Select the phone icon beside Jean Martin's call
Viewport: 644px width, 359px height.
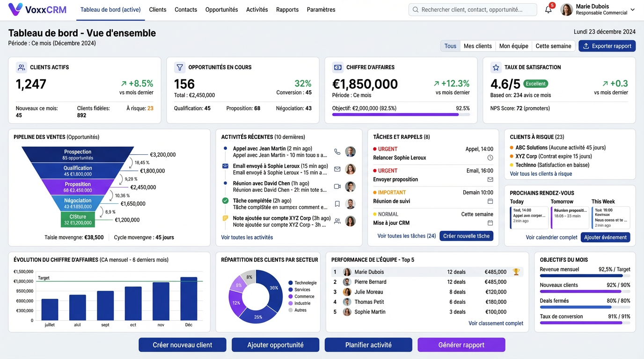[x=337, y=152]
